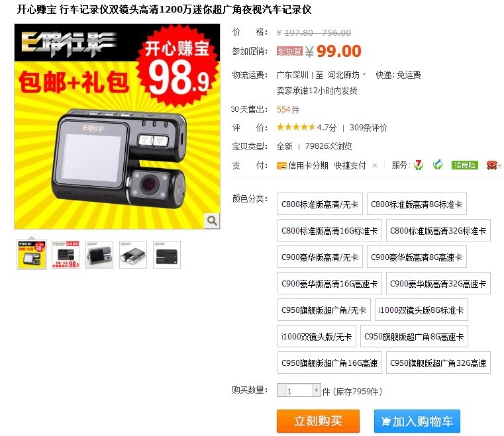Select the last dark camera thumbnail
The image size is (504, 436).
point(167,255)
